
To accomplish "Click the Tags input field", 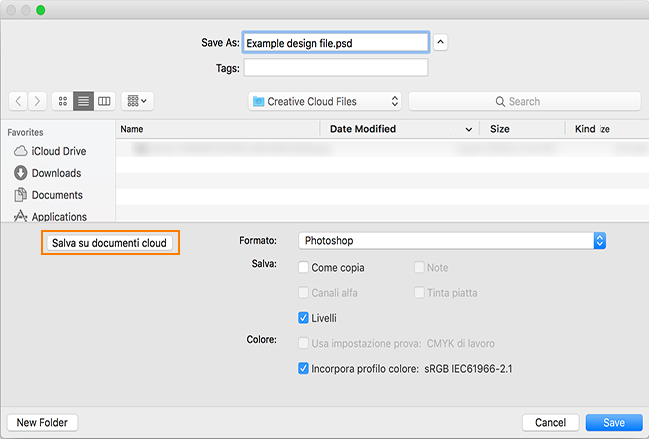I will (x=336, y=68).
